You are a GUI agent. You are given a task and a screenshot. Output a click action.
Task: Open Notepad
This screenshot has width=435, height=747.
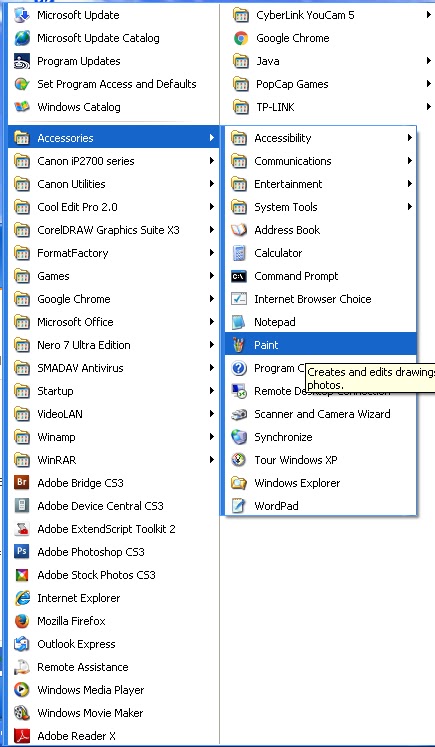tap(321, 322)
